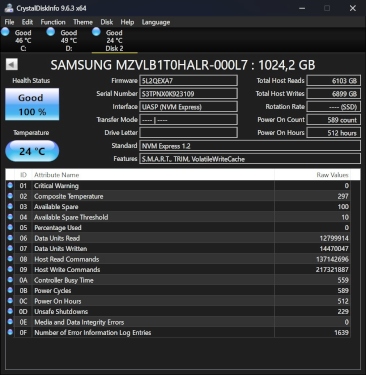Switch to the Disk 2 tab
This screenshot has width=366, height=375.
pos(114,40)
